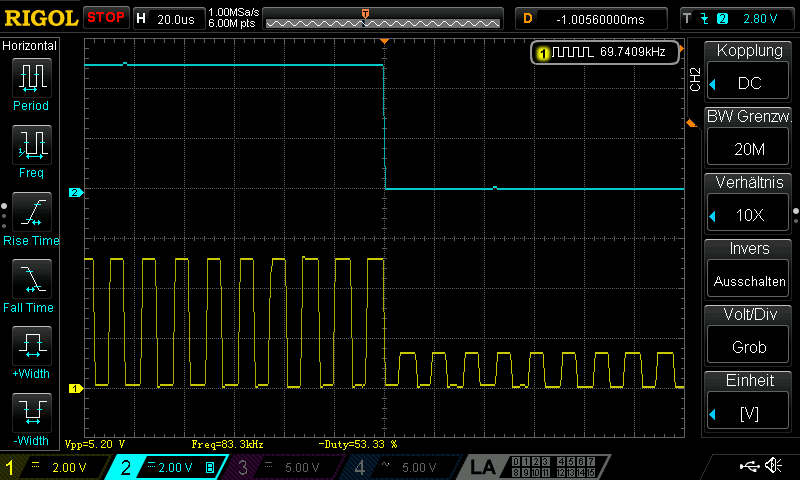The height and width of the screenshot is (480, 800).
Task: Click the waveform memory overview bar
Action: pyautogui.click(x=383, y=19)
